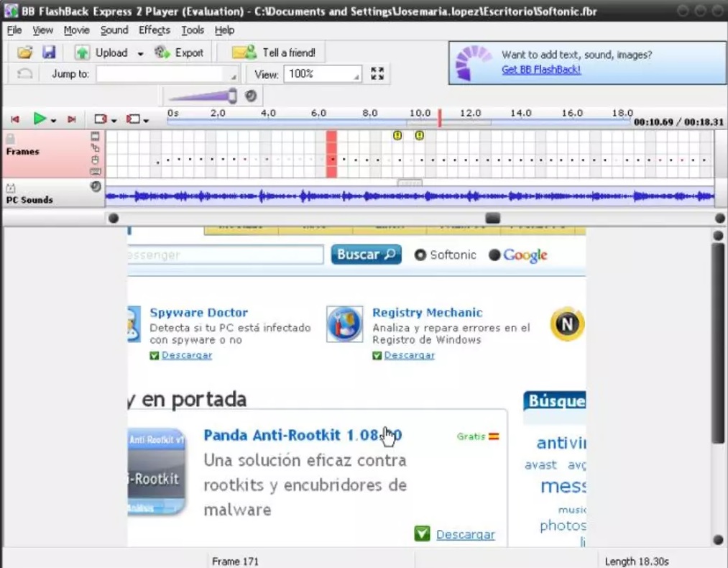The width and height of the screenshot is (728, 568).
Task: Toggle the keyboard icon in Frames track
Action: (95, 172)
